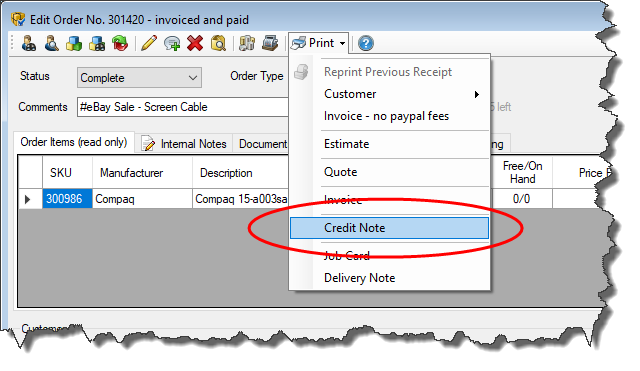640x371 pixels.
Task: Click the yellow pencil edit icon
Action: (149, 43)
